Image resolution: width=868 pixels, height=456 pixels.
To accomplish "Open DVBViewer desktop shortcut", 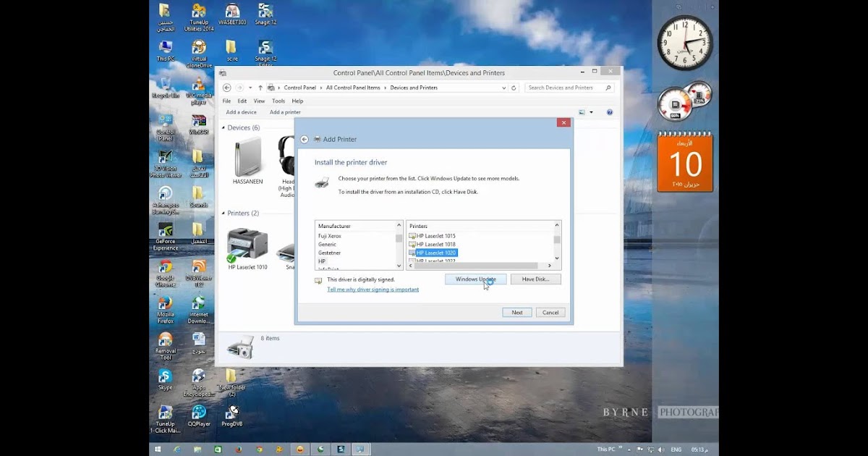I will click(x=198, y=274).
